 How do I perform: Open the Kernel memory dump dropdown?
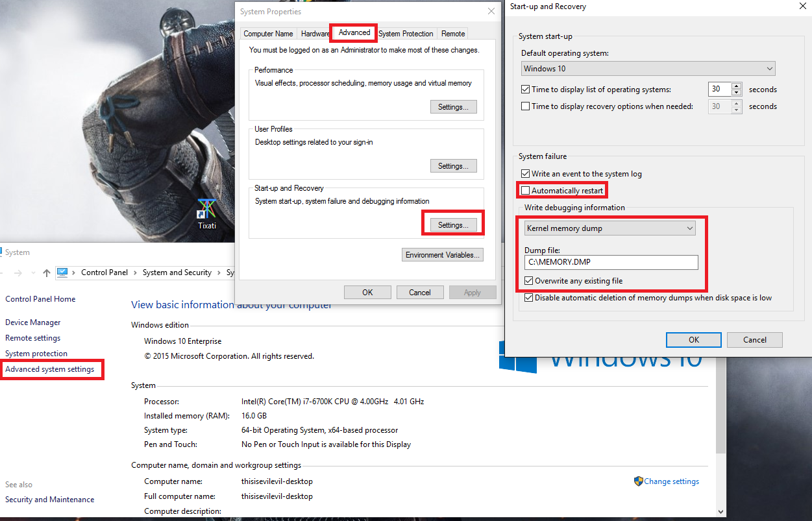[x=610, y=228]
